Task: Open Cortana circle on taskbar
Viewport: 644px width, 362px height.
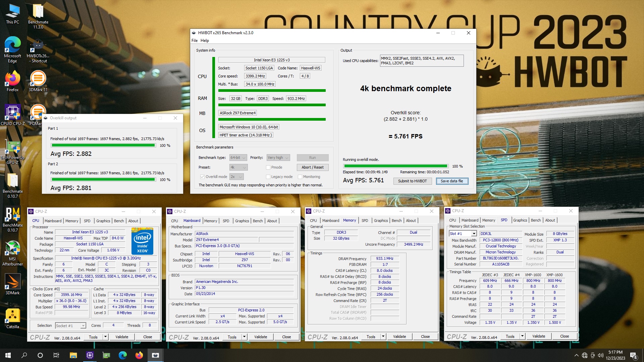Action: (40, 355)
